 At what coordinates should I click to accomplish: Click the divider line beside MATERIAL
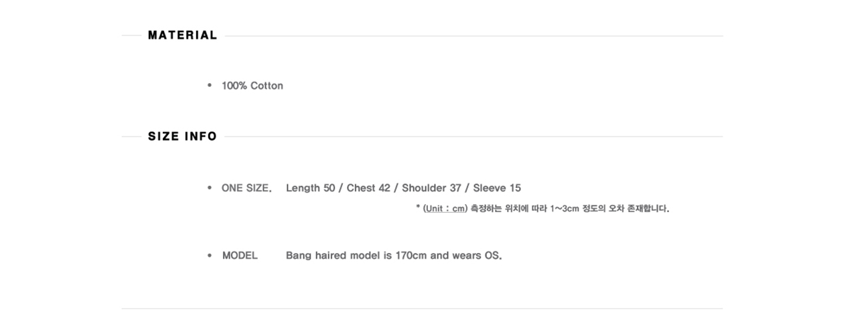[474, 35]
